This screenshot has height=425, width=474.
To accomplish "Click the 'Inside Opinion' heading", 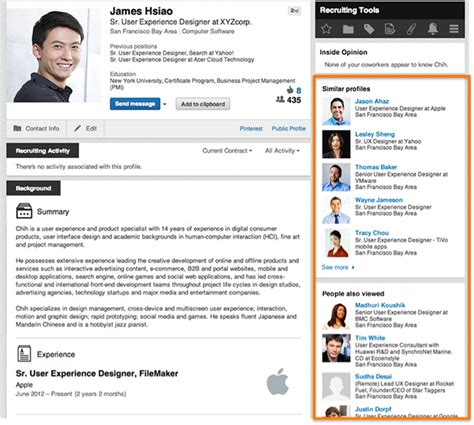I will point(343,52).
